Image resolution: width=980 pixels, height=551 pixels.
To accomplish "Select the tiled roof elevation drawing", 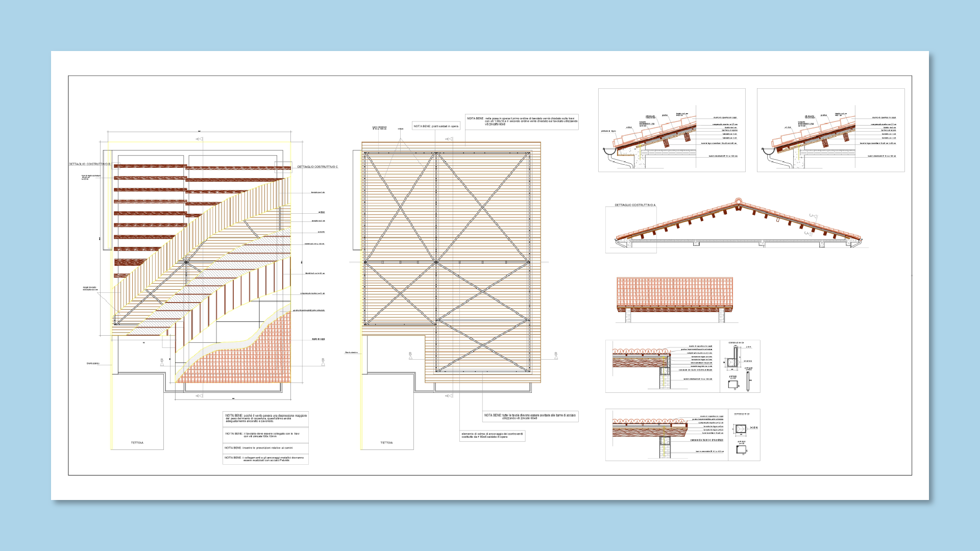I will coord(675,300).
